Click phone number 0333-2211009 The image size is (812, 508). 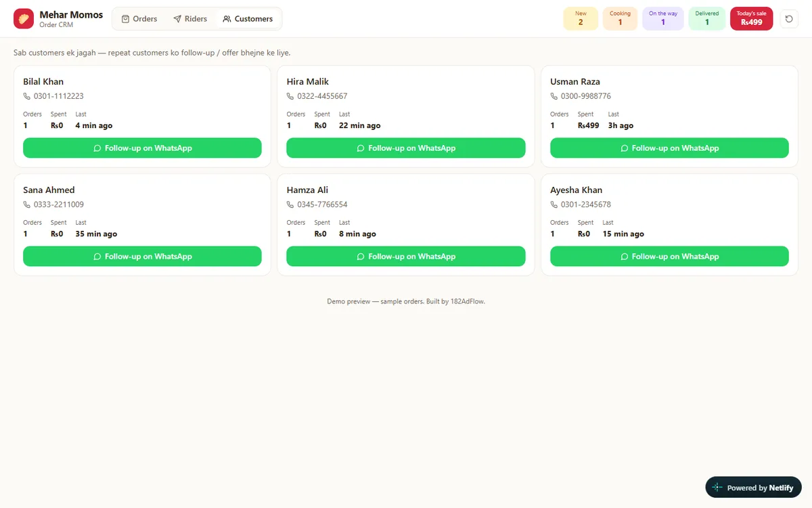[59, 205]
